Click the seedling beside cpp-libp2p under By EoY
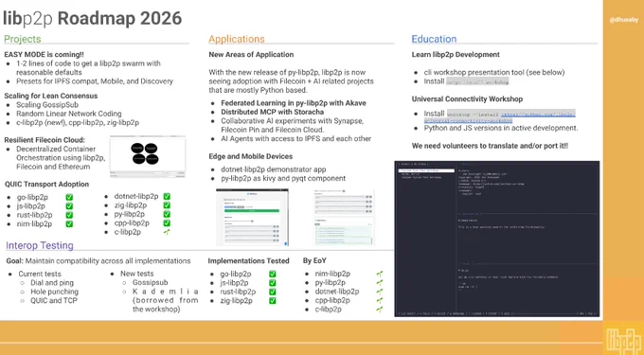Viewport: 644px width, 355px height. click(380, 300)
